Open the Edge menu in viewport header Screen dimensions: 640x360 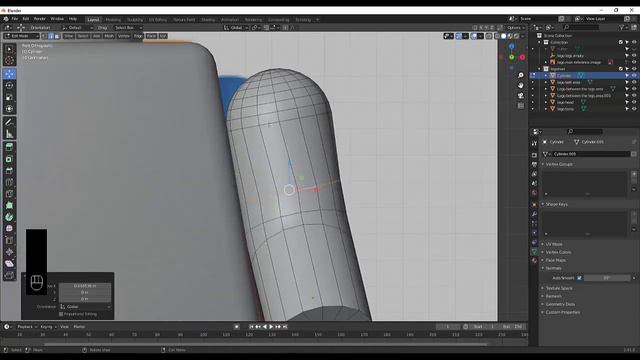pyautogui.click(x=138, y=36)
